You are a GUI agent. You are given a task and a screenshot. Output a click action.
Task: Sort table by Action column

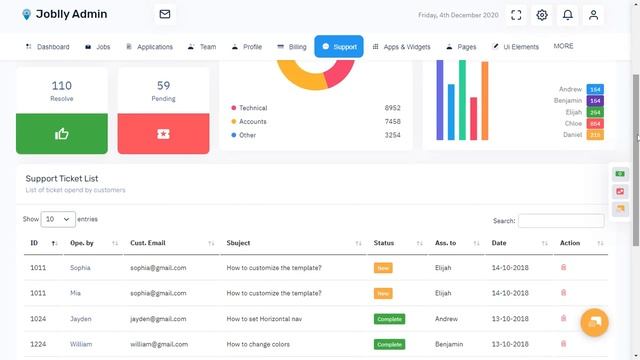(581, 243)
